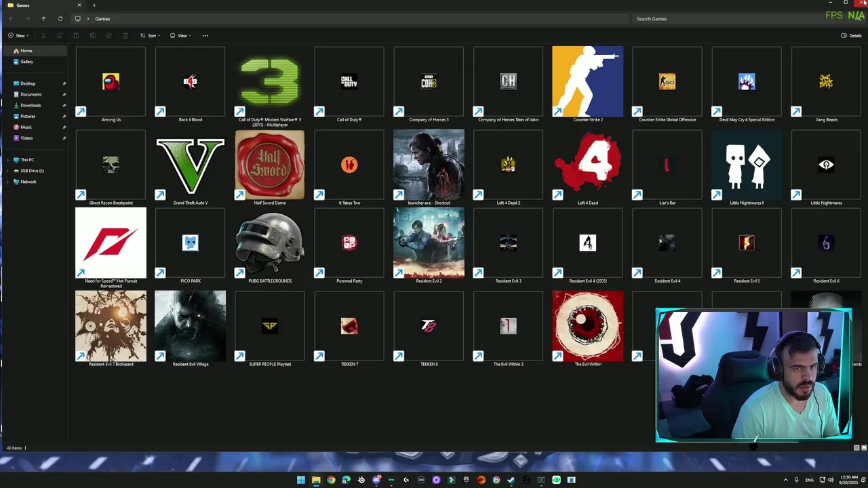Viewport: 868px width, 488px height.
Task: Open Documents in quick access
Action: click(x=34, y=94)
